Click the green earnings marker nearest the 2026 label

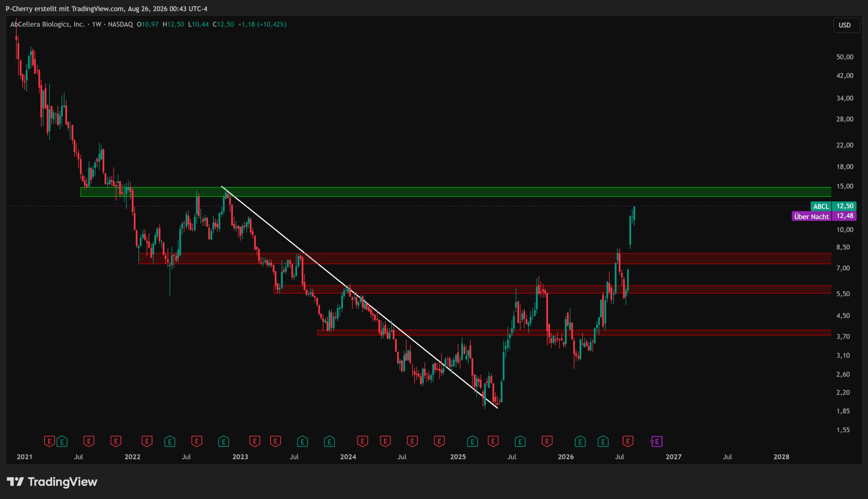point(580,441)
